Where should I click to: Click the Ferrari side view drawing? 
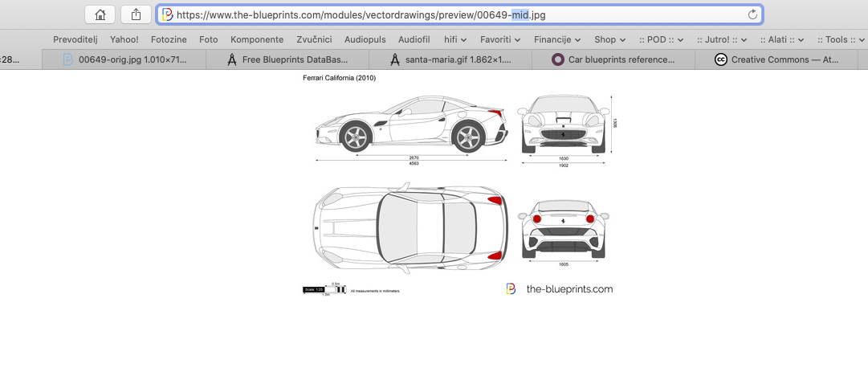point(411,124)
